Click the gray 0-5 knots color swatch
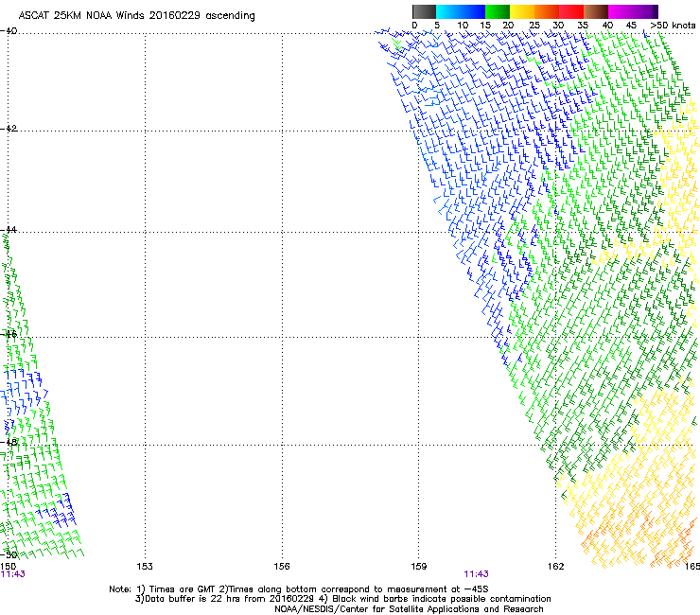 click(424, 11)
